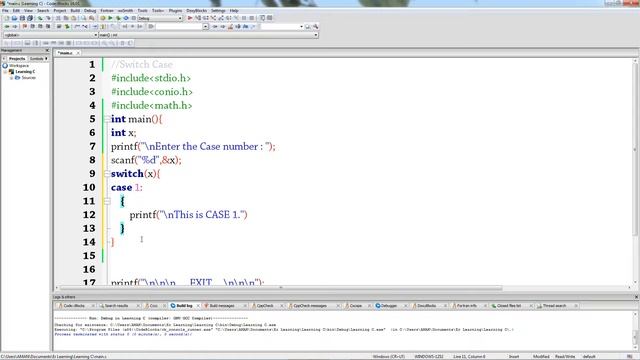
Task: Click the Paste toolbar icon
Action: [x=73, y=18]
